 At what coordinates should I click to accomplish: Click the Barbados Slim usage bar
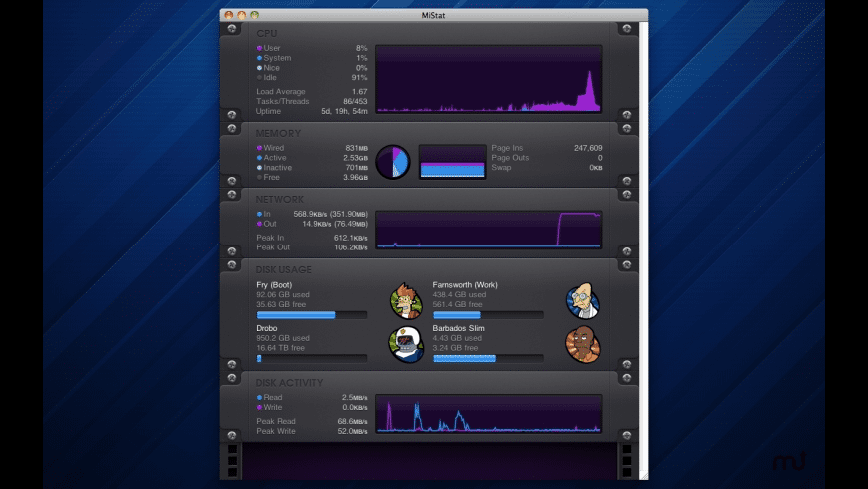(x=488, y=358)
